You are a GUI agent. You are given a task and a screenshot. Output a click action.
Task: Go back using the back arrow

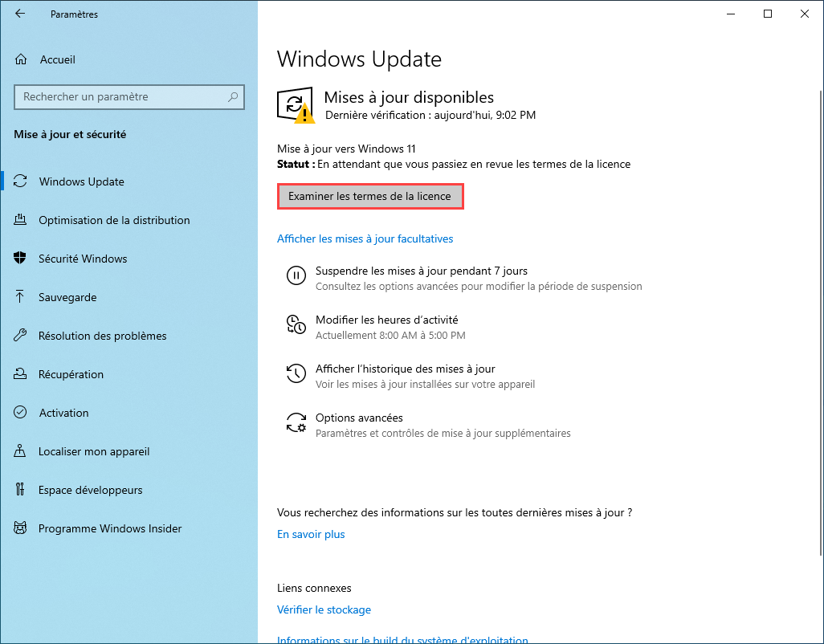pos(20,14)
